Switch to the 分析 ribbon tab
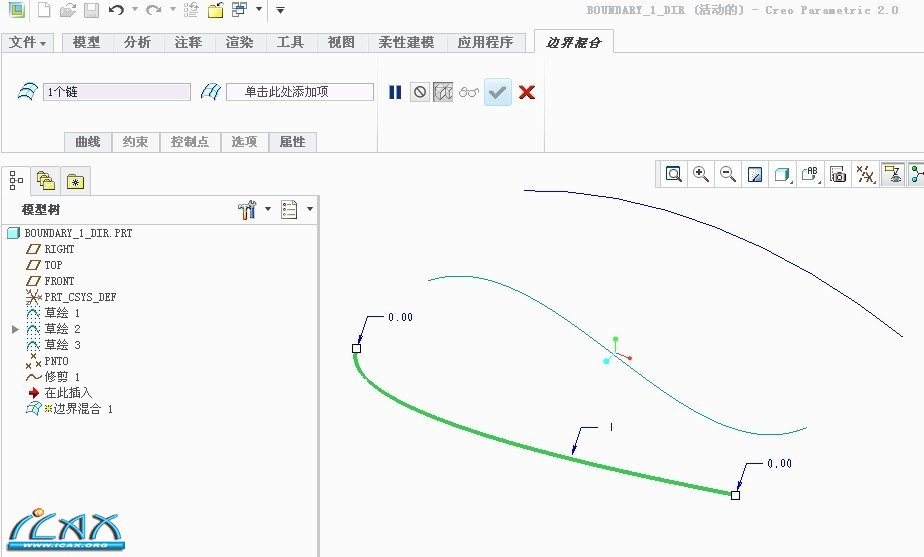 click(137, 42)
